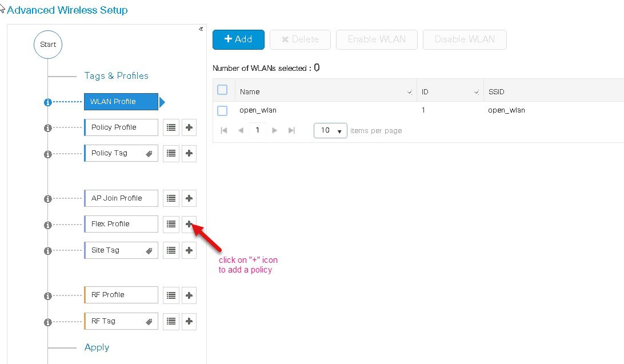Click info icon beside RF Profile
This screenshot has height=364, width=624.
point(48,295)
